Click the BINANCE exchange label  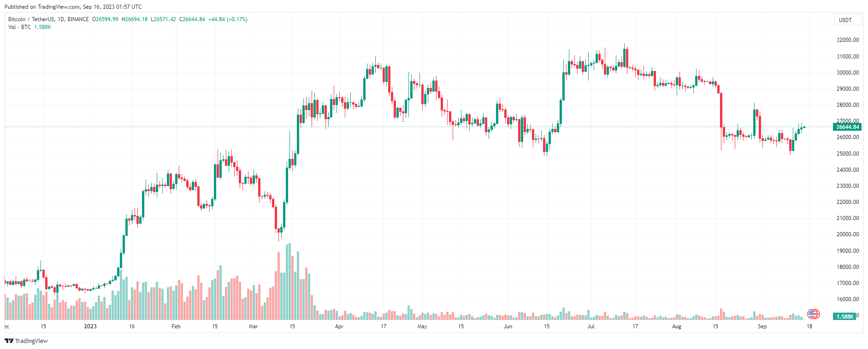[x=78, y=19]
